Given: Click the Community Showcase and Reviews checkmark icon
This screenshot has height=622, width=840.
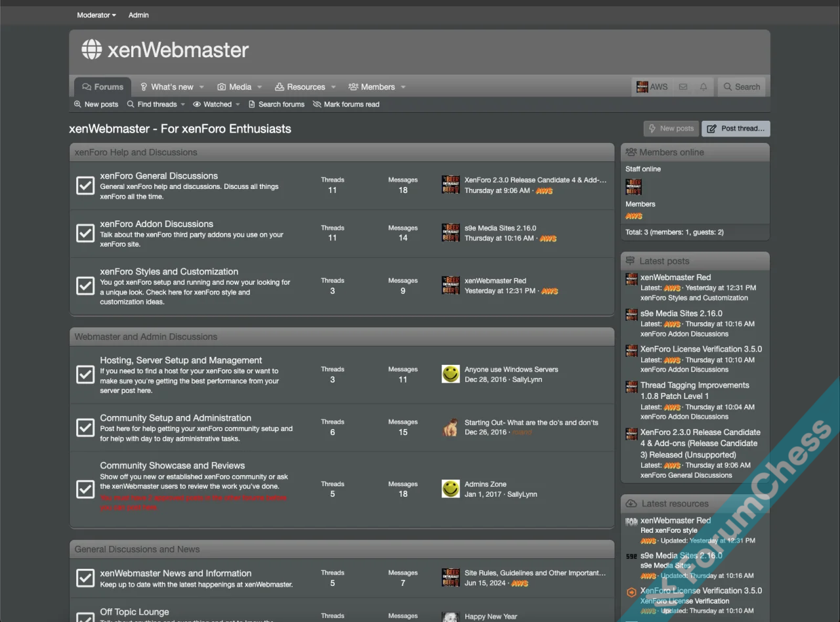Looking at the screenshot, I should pos(85,489).
